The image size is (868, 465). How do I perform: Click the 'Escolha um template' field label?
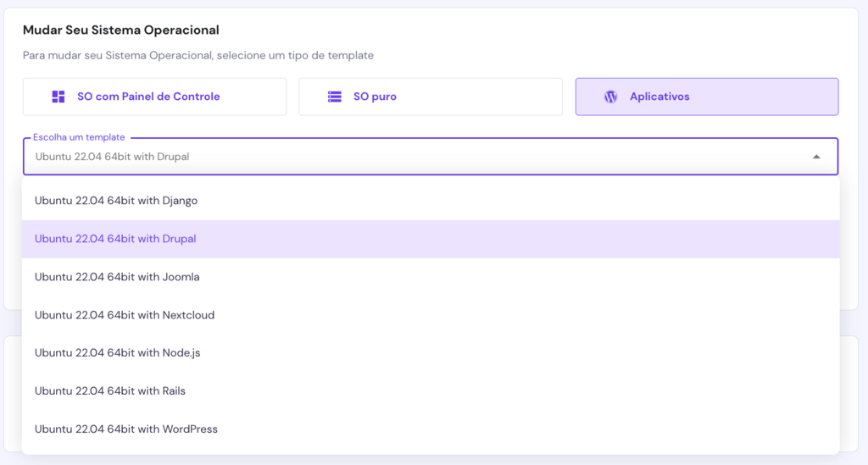coord(79,137)
